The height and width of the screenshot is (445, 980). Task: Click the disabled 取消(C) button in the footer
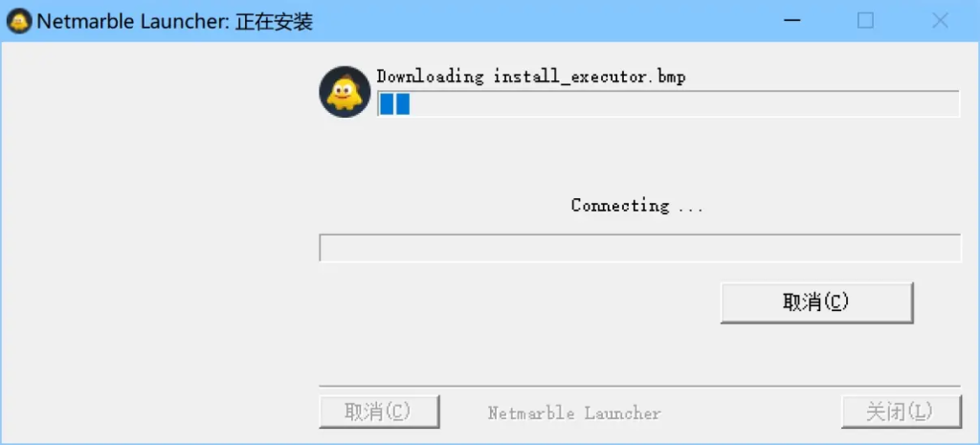(379, 412)
